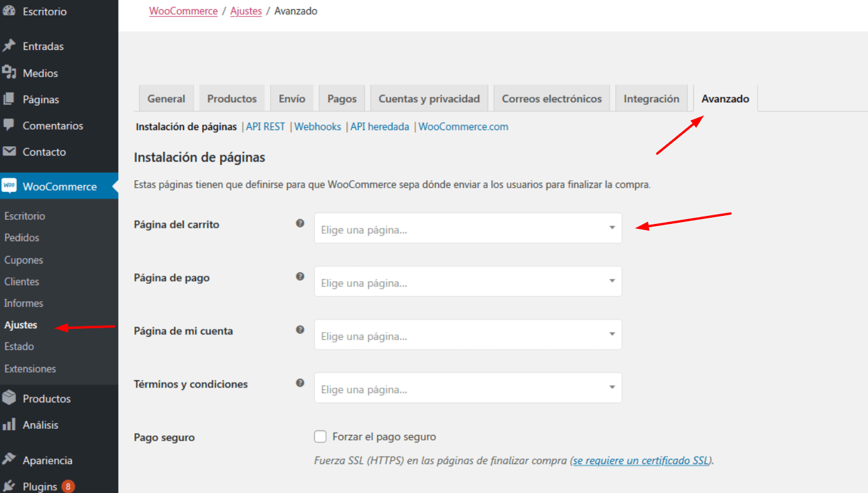Open the WooCommerce.com subsection link

(x=464, y=126)
